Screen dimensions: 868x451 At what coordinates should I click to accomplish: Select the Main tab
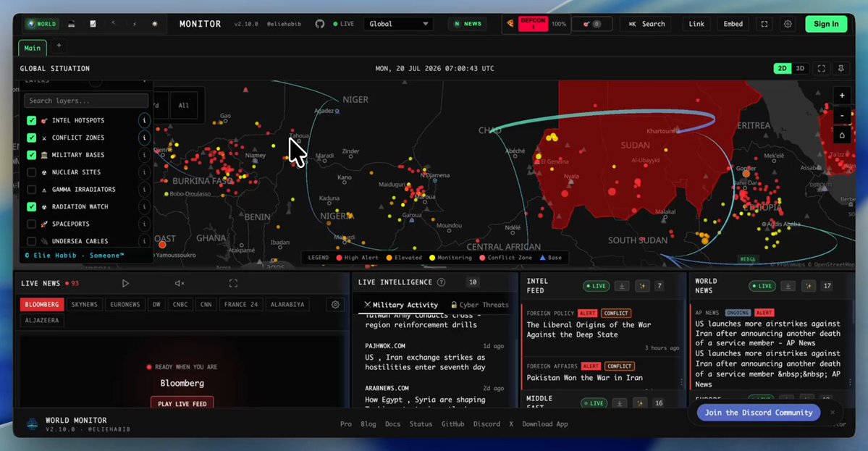(32, 48)
